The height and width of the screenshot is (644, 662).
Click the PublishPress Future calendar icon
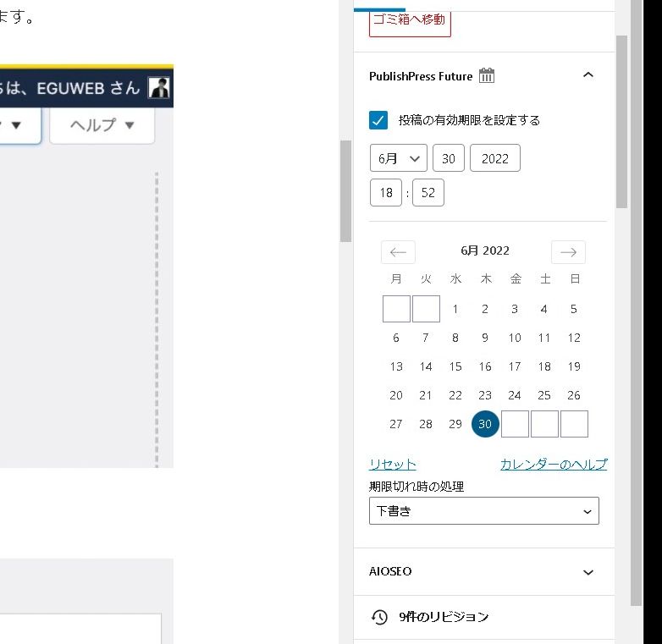pyautogui.click(x=487, y=76)
